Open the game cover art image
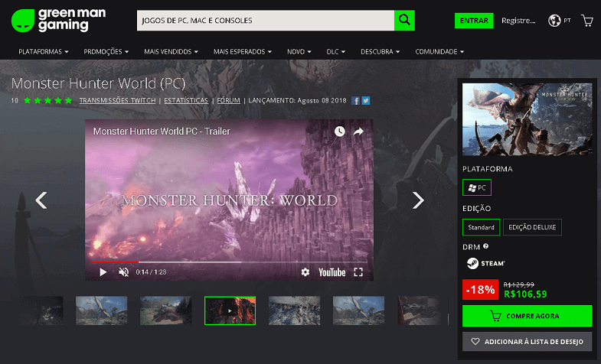This screenshot has height=364, width=601. [527, 119]
